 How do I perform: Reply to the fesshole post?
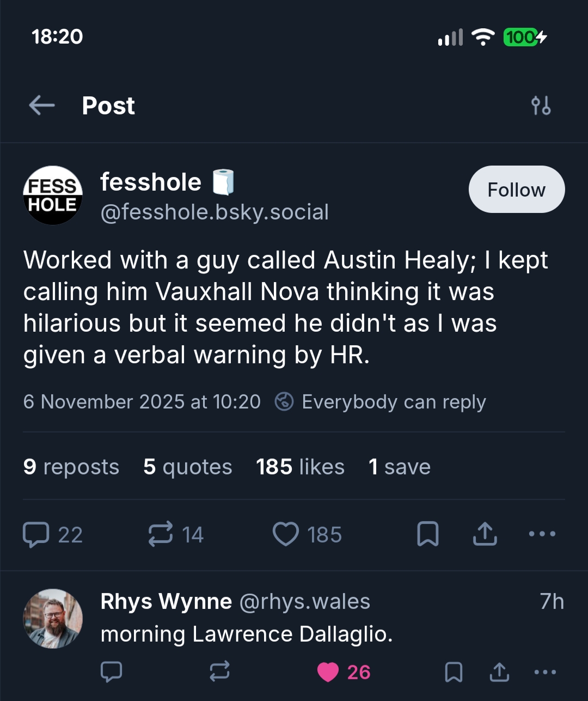36,534
